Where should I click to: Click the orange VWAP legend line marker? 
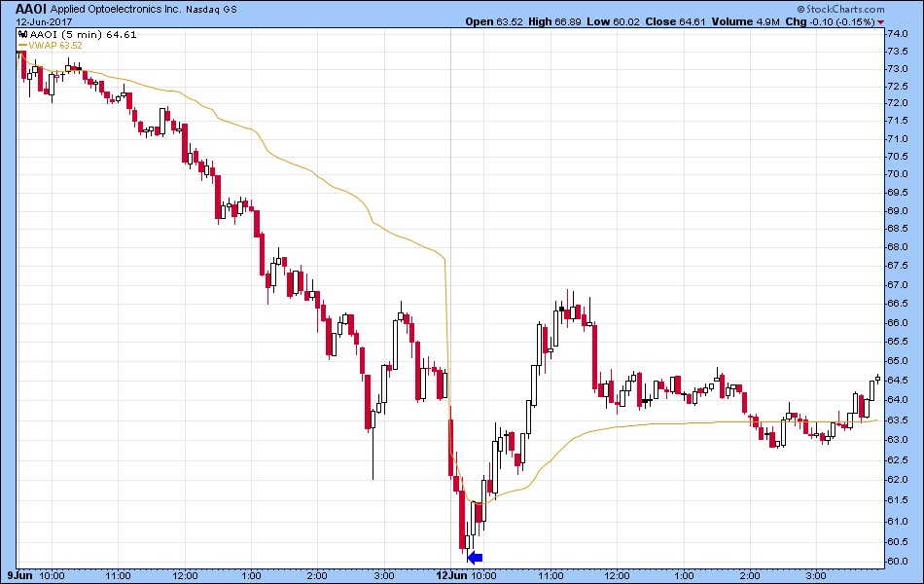tap(23, 46)
